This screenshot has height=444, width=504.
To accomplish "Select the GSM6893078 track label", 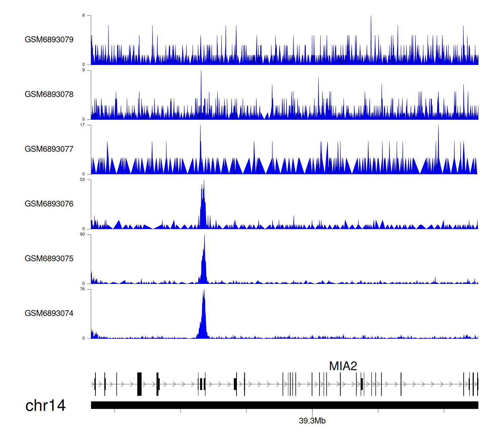I will click(x=49, y=95).
